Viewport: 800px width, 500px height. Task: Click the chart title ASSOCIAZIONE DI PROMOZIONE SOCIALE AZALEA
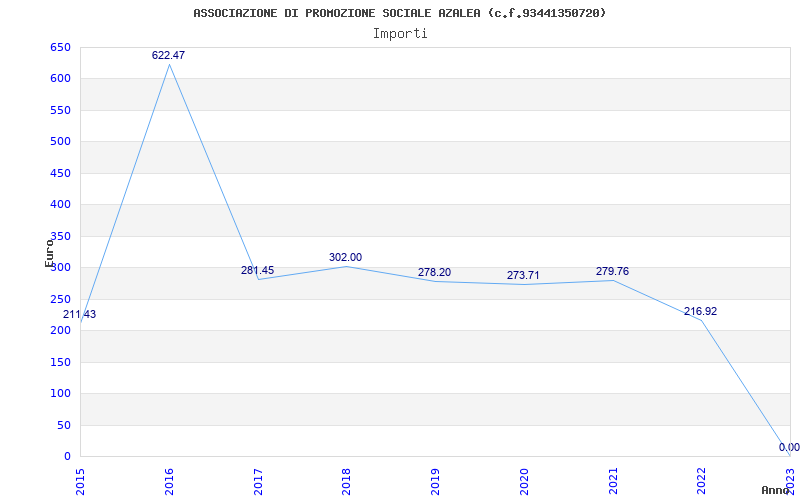point(399,13)
